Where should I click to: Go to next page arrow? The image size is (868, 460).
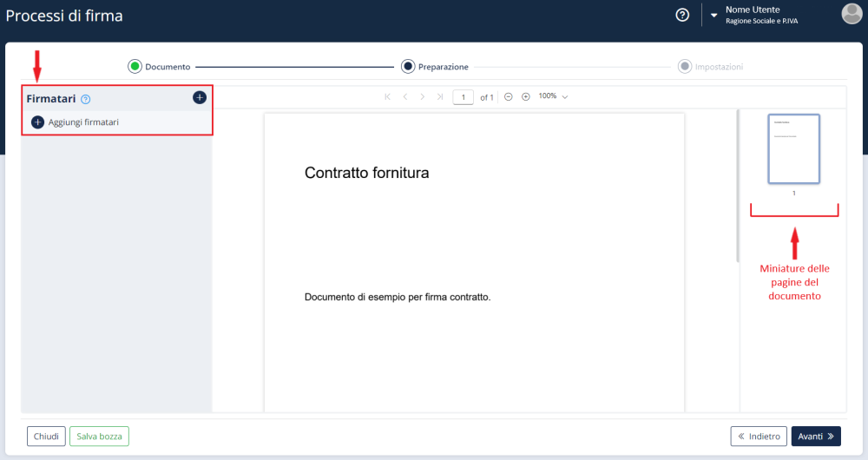pyautogui.click(x=423, y=97)
